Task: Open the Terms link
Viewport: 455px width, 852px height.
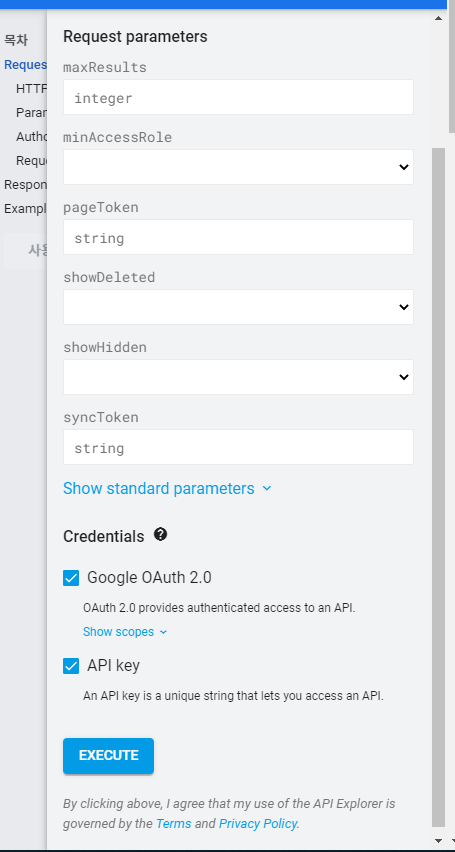Action: click(173, 824)
